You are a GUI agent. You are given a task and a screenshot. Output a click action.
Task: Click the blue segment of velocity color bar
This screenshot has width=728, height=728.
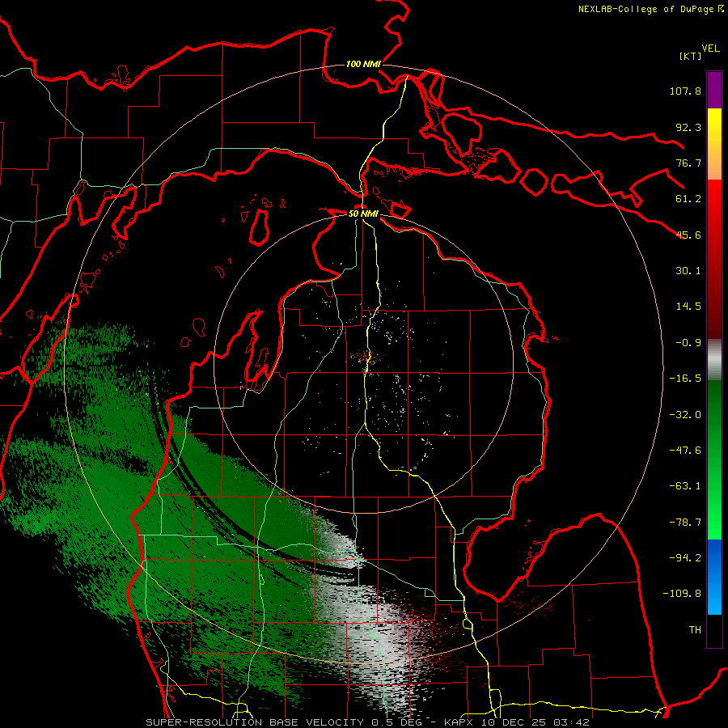714,577
